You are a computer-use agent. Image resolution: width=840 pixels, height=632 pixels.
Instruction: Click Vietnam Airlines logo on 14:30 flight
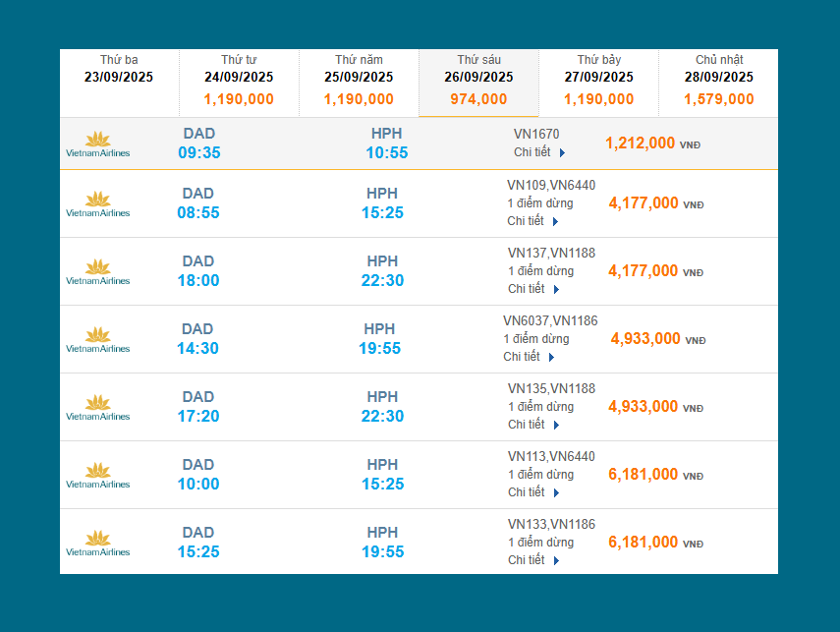pyautogui.click(x=97, y=340)
